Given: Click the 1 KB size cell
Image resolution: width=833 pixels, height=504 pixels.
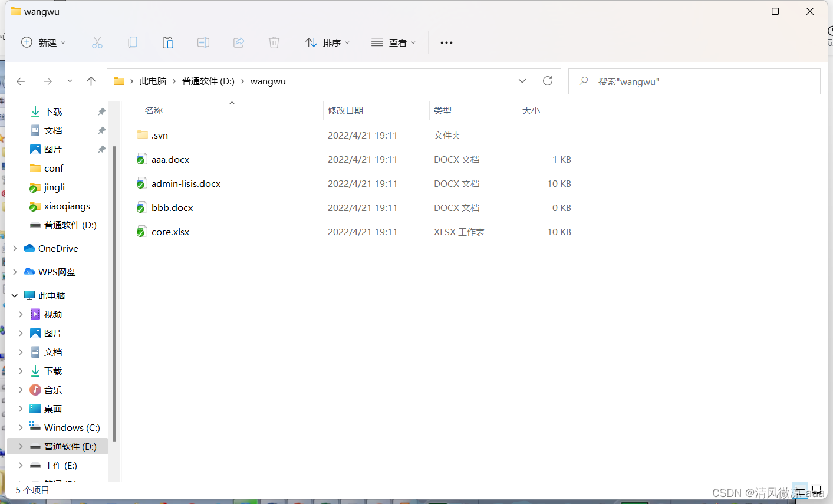Looking at the screenshot, I should pyautogui.click(x=562, y=159).
